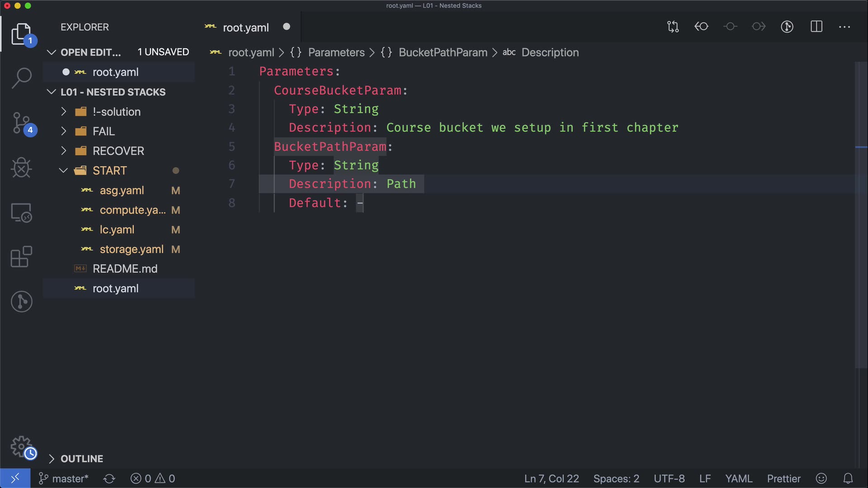Open the Search view in activity bar
Screen dimensions: 868x488
(21, 78)
